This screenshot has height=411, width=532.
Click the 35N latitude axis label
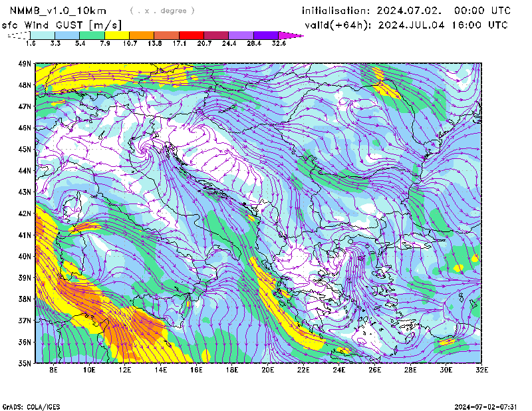click(x=25, y=363)
